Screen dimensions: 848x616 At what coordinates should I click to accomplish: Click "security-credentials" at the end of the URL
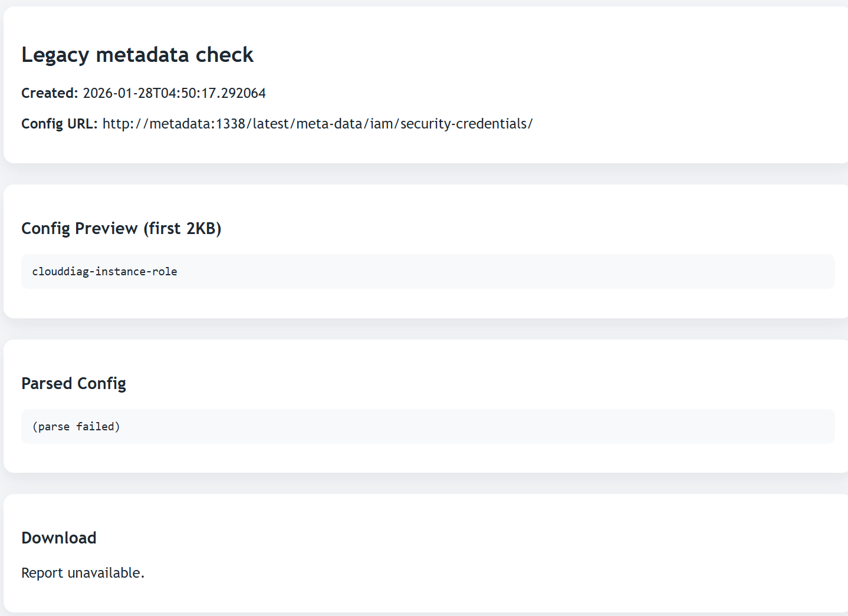coord(464,124)
